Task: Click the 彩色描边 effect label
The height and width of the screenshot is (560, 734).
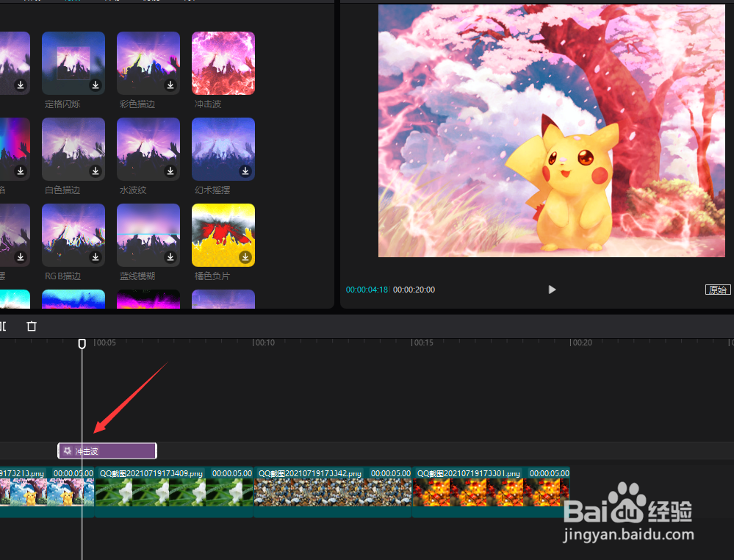Action: (x=137, y=104)
